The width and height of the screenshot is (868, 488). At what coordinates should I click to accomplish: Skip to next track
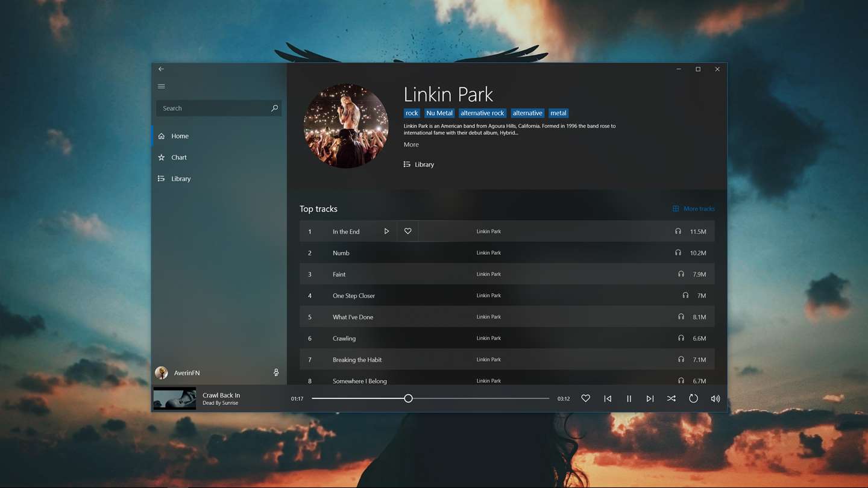point(650,399)
